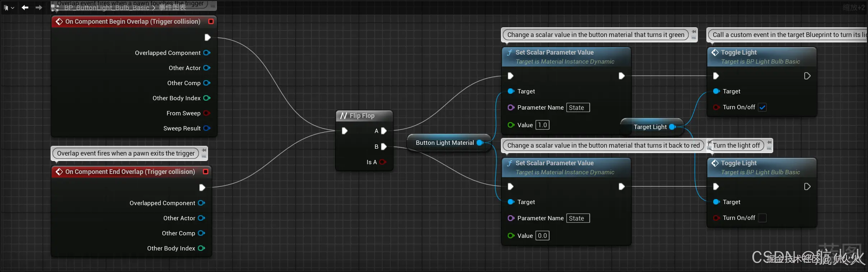Select the lower Set Scalar Parameter Value node header
Image resolution: width=868 pixels, height=272 pixels.
coord(566,167)
